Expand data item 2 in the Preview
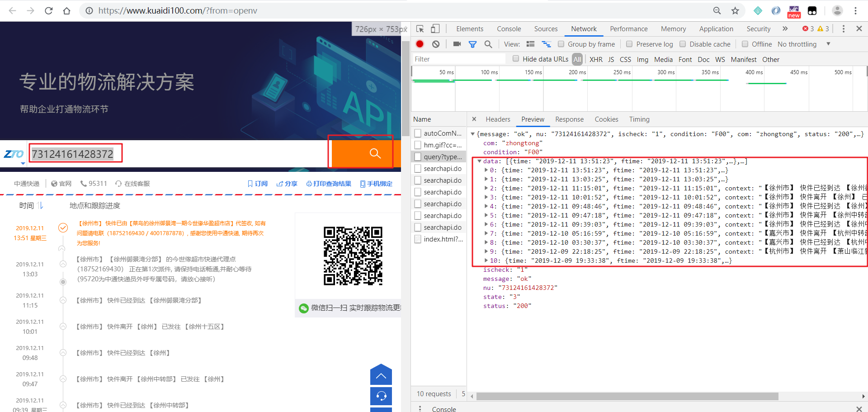Viewport: 868px width, 412px height. 486,188
